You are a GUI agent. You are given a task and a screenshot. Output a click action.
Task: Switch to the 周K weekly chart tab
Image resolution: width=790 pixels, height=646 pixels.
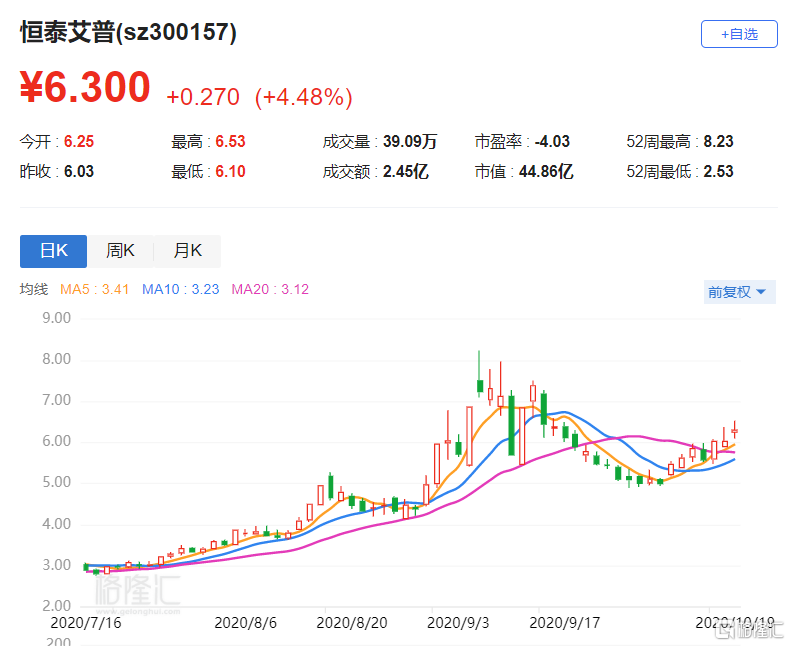click(120, 251)
